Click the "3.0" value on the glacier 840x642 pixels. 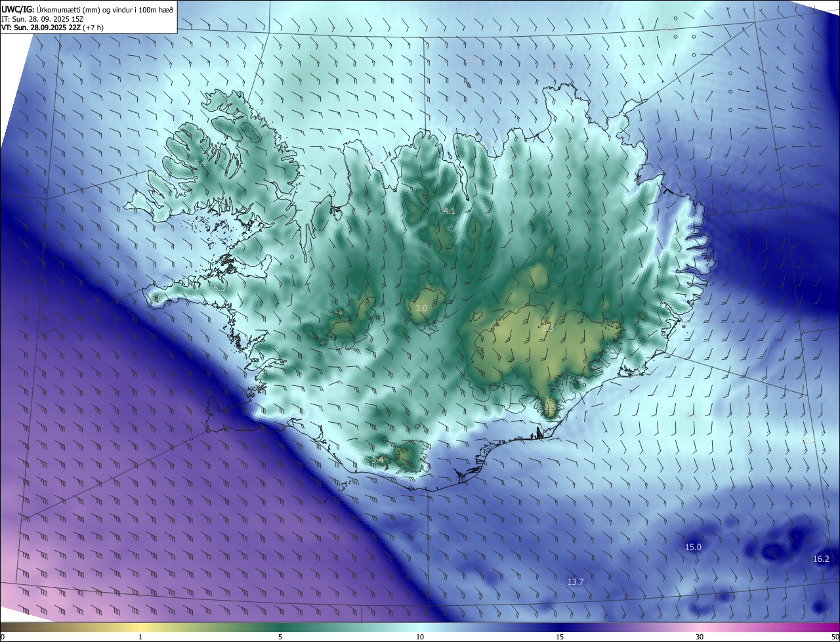coord(422,308)
